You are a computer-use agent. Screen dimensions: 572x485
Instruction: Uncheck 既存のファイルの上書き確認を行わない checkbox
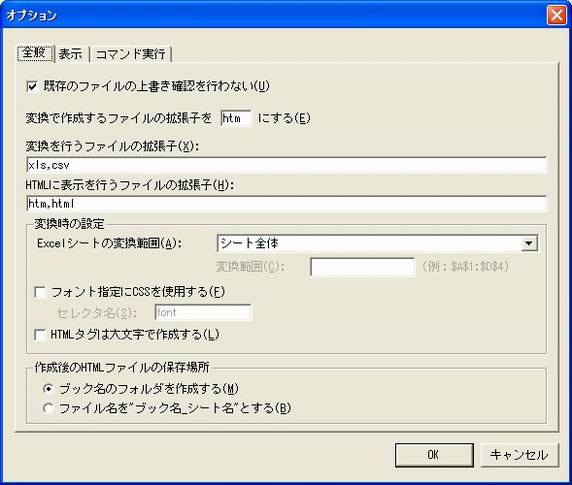[32, 87]
